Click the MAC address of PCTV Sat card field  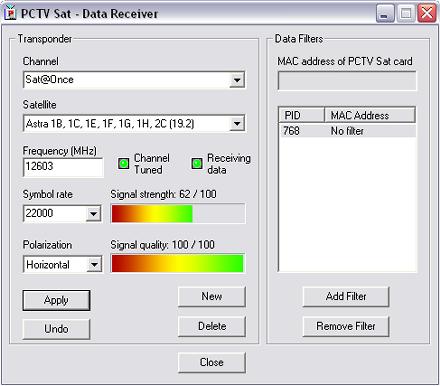pos(347,81)
